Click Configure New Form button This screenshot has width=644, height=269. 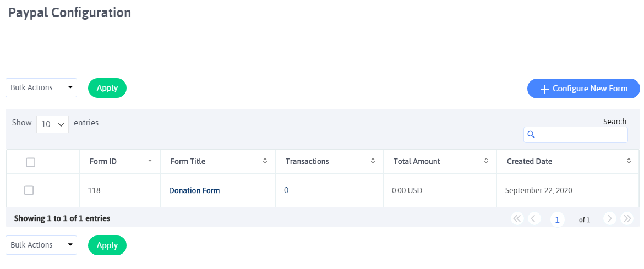[583, 89]
